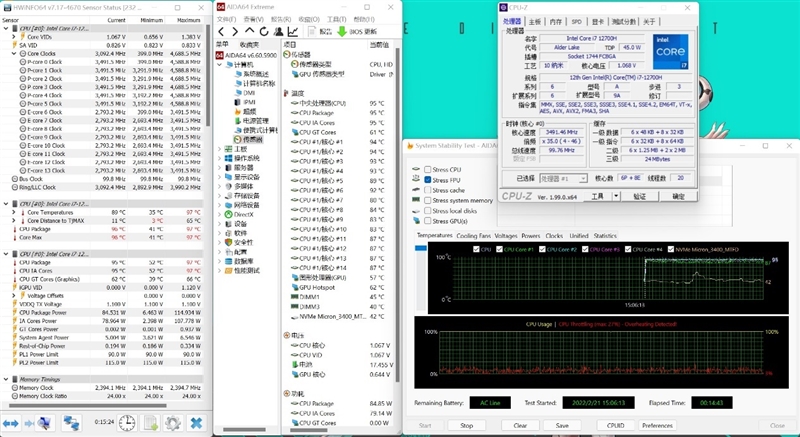800x437 pixels.
Task: Expand the DirectX node in AIDA64 tree
Action: click(220, 215)
